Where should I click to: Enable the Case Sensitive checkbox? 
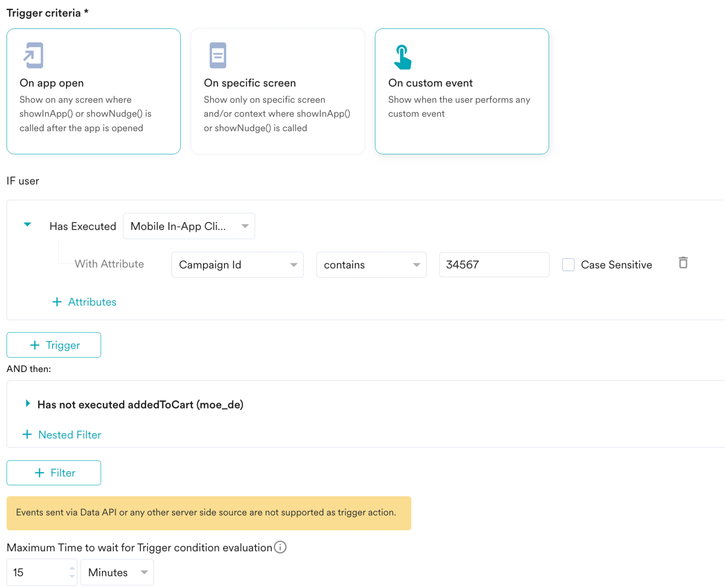click(x=568, y=264)
